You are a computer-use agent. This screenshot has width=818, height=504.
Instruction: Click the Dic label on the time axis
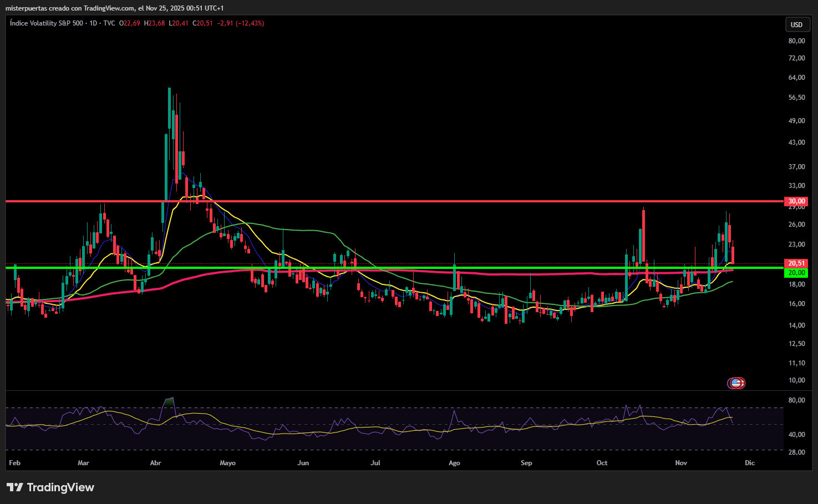point(750,463)
